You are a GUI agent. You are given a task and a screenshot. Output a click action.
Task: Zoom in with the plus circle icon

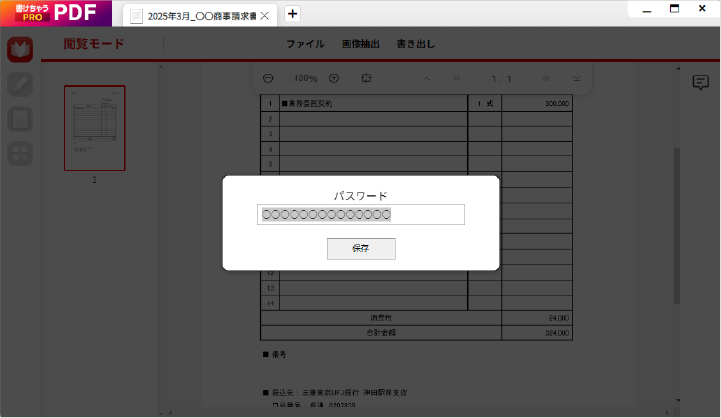pyautogui.click(x=334, y=79)
